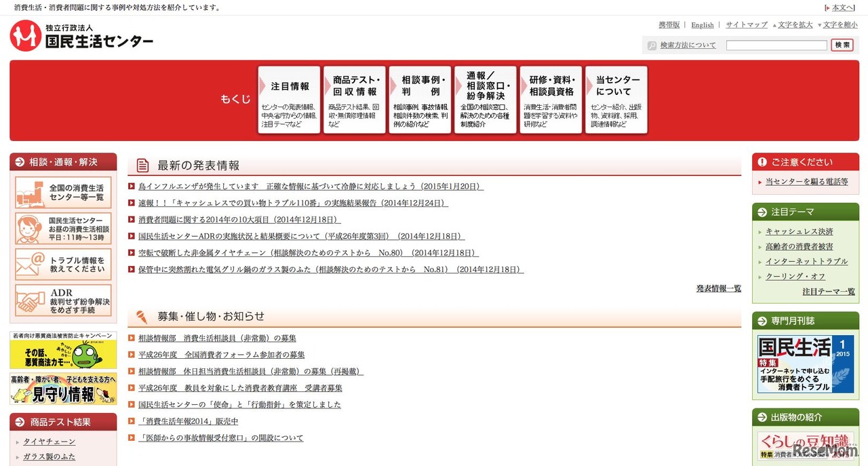
Task: Open 検索方法について link
Action: 688,45
